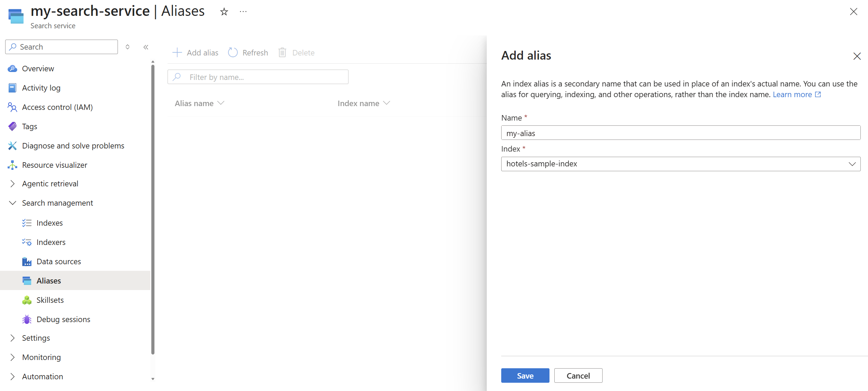The image size is (868, 391).
Task: Click the favorite star icon next to Aliases title
Action: pos(224,12)
